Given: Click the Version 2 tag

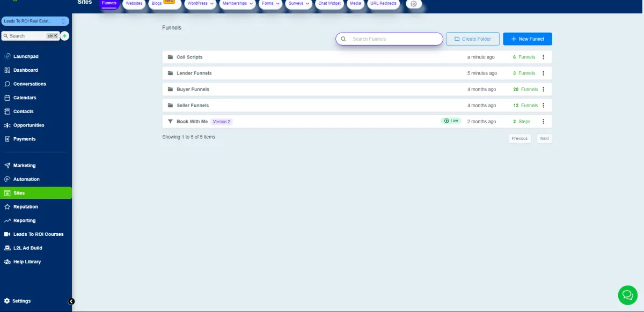Looking at the screenshot, I should 222,122.
